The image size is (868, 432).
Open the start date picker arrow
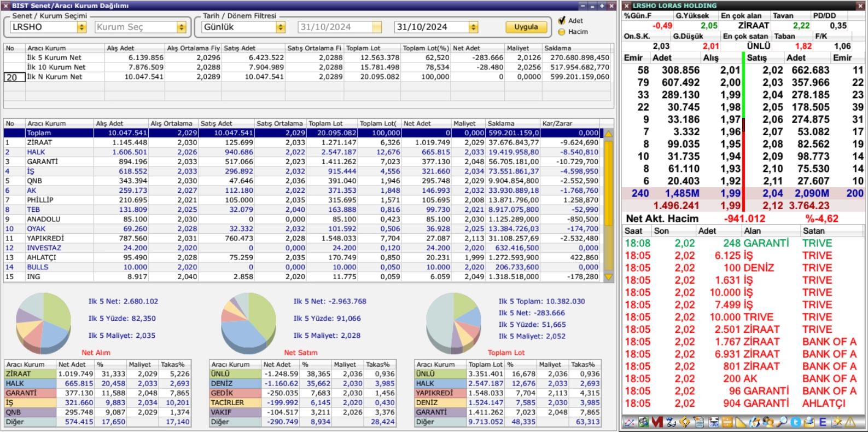coord(377,27)
